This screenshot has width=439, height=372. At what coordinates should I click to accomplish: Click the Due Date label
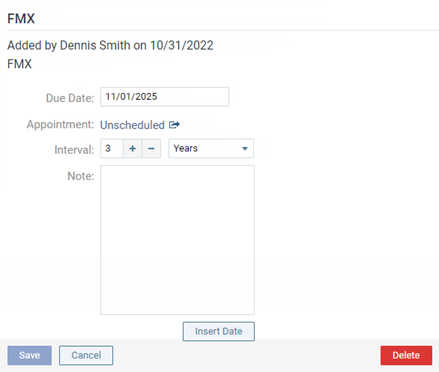click(70, 98)
